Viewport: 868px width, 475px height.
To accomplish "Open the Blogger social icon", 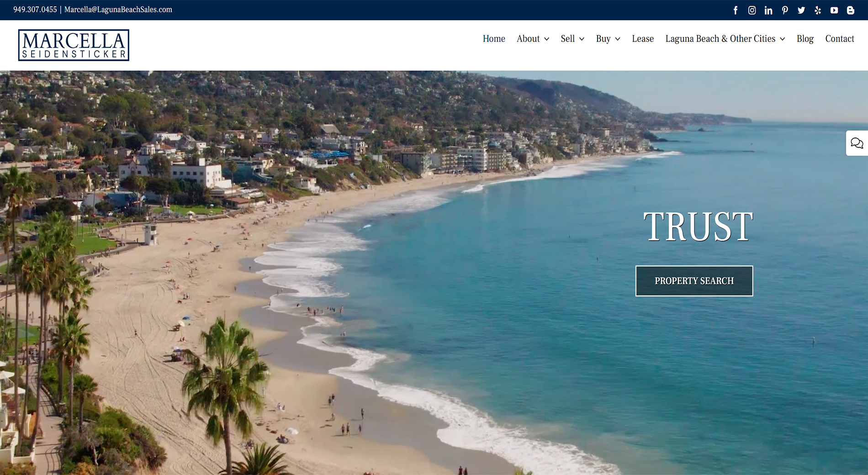I will [851, 10].
